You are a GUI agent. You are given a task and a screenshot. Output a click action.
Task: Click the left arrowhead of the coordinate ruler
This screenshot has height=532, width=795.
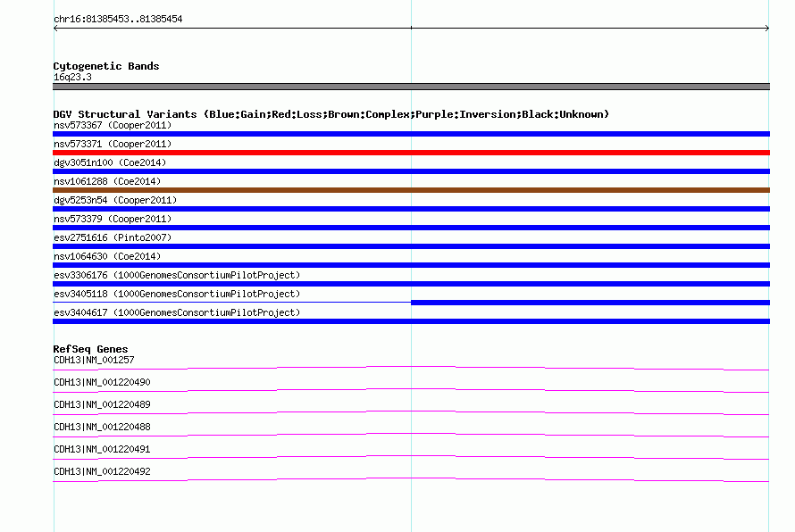coord(55,29)
